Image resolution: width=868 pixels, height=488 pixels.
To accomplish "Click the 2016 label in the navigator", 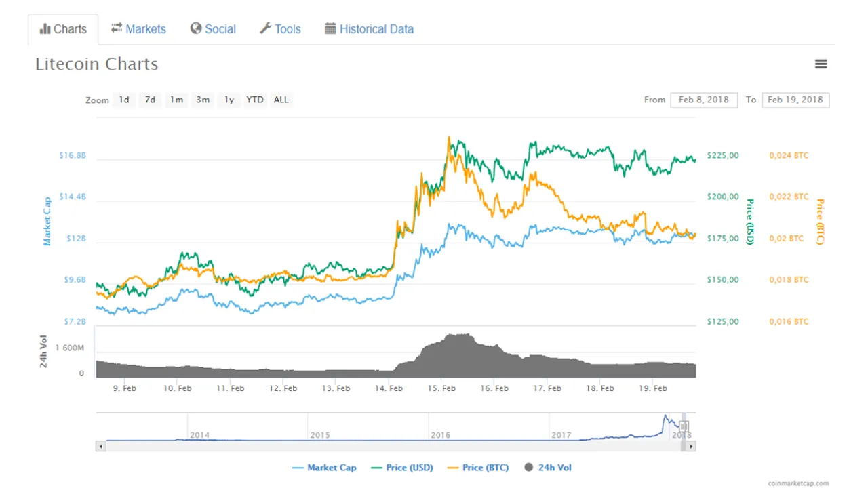I will coord(440,435).
